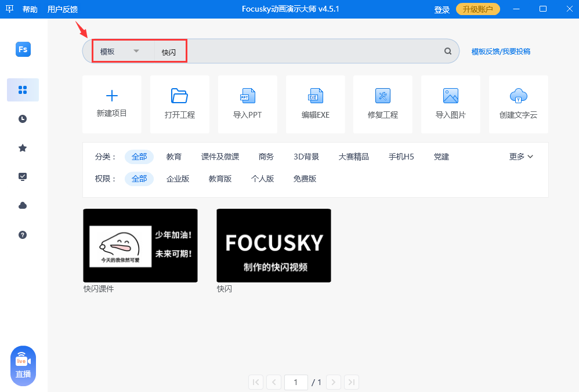Expand the 模板 search type dropdown
579x392 pixels.
tap(137, 51)
